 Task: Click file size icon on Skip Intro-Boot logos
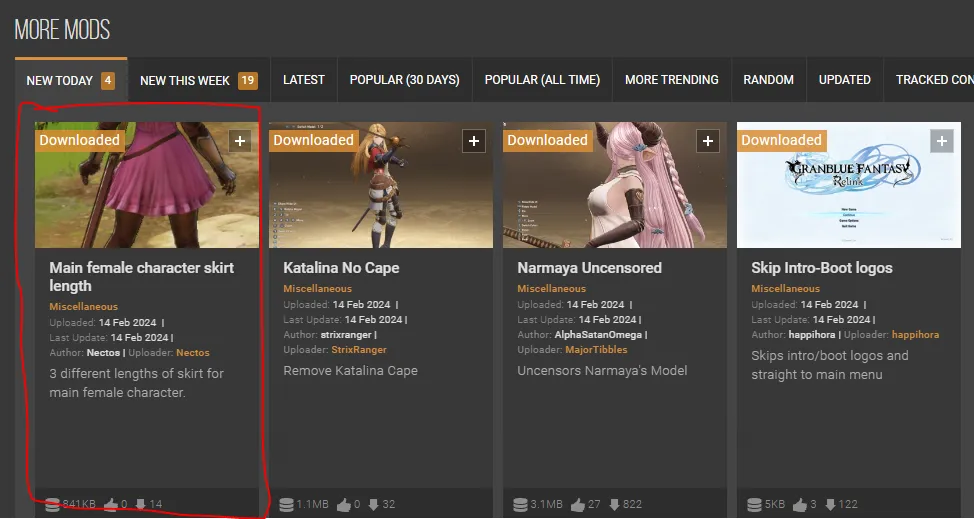(x=754, y=505)
